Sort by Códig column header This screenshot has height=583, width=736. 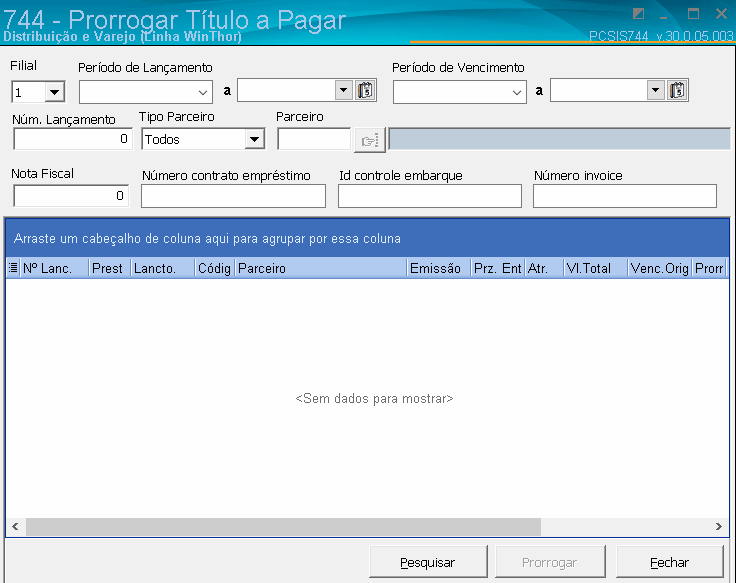pos(215,268)
